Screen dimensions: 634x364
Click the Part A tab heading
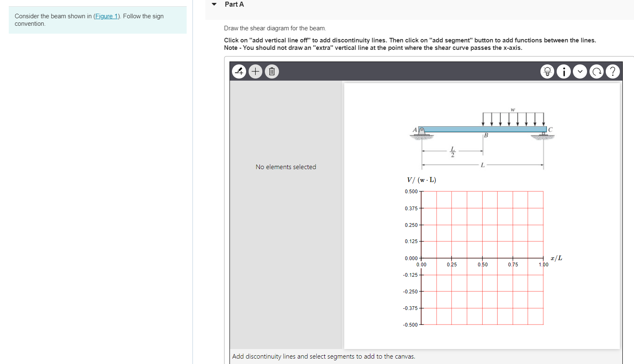pos(234,4)
